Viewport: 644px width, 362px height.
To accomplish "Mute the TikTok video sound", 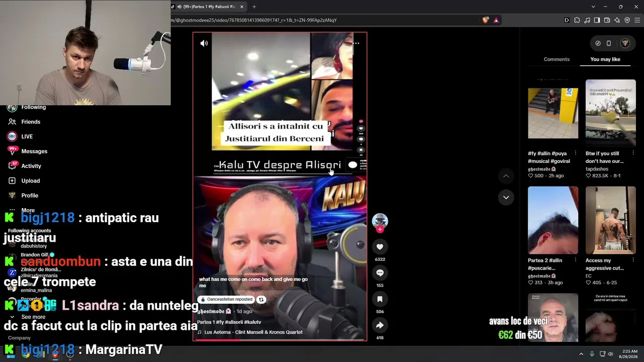I will click(x=204, y=43).
